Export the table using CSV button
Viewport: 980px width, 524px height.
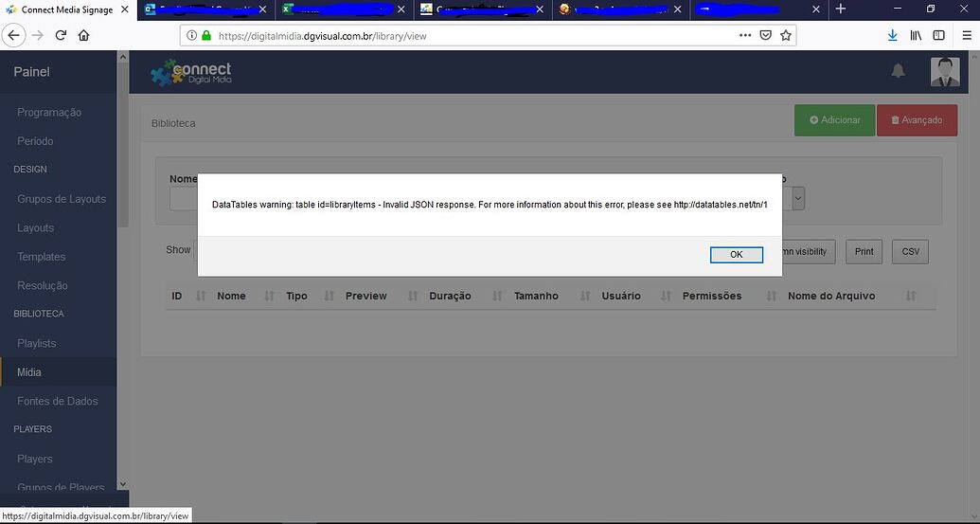tap(910, 251)
